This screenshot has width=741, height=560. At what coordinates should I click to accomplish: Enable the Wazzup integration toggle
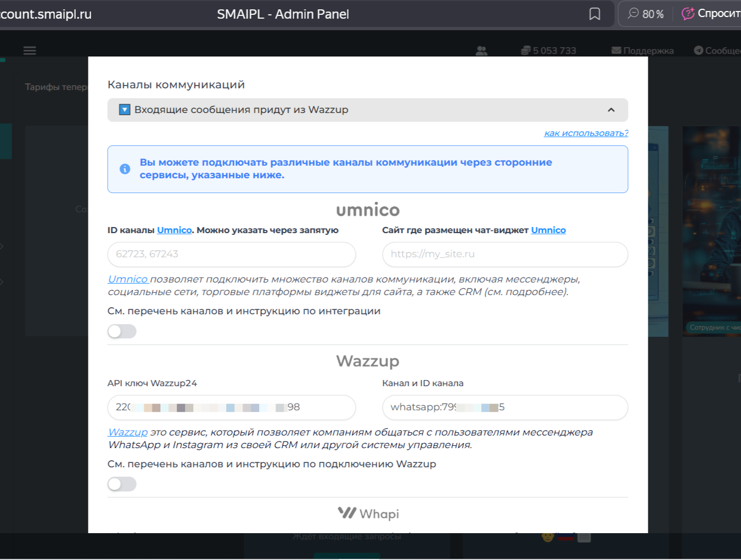click(x=122, y=484)
